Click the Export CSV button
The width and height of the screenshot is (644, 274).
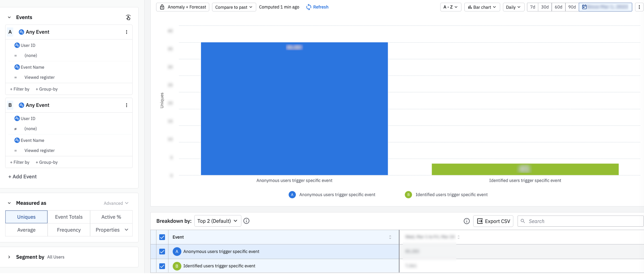(493, 221)
